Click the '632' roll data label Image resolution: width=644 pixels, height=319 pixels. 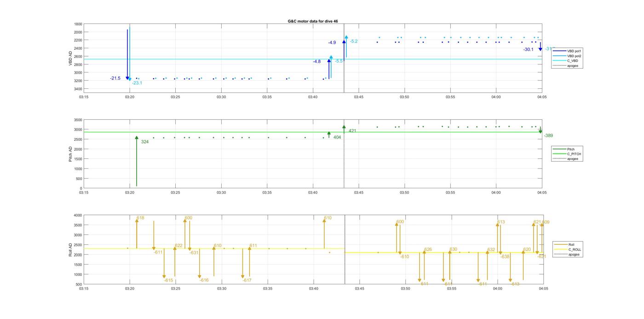(491, 249)
